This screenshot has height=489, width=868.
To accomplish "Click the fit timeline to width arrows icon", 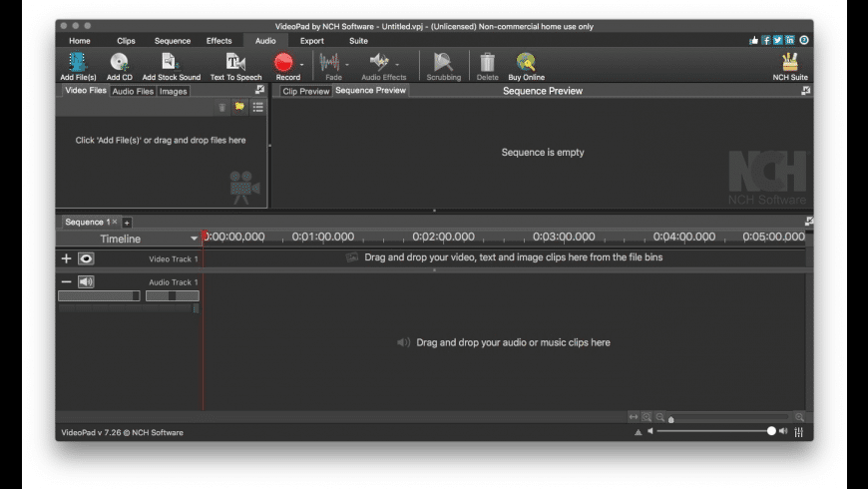I will click(634, 417).
